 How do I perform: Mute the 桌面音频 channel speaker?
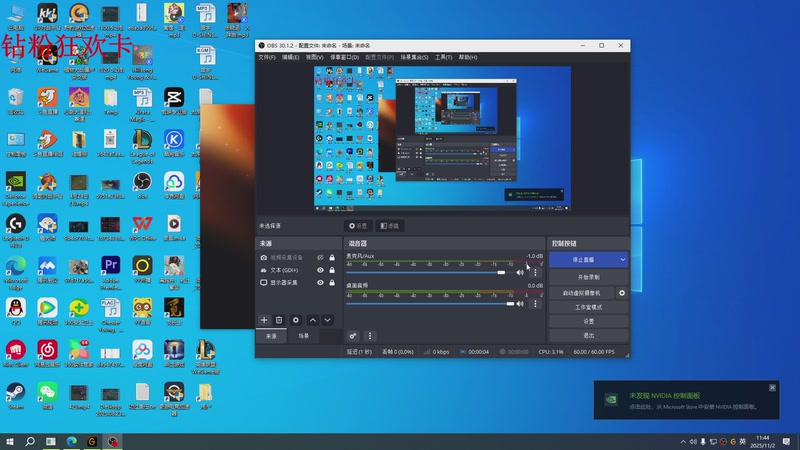(520, 304)
